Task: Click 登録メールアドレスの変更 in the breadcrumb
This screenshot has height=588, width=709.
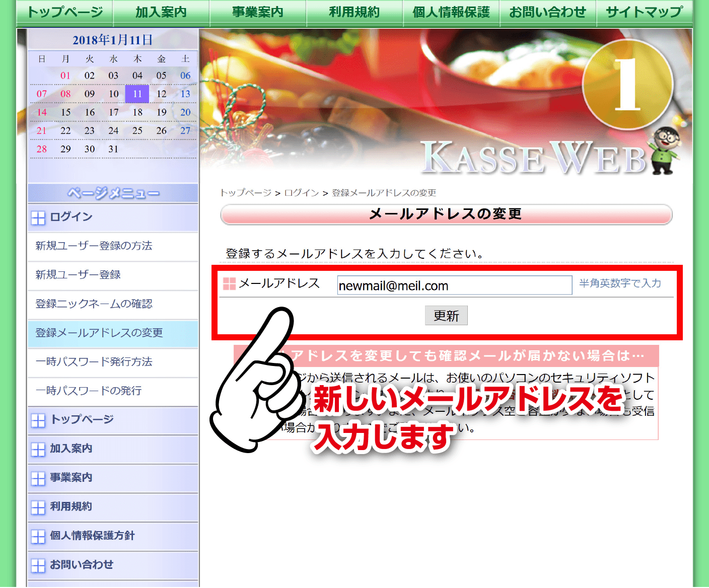Action: click(384, 193)
